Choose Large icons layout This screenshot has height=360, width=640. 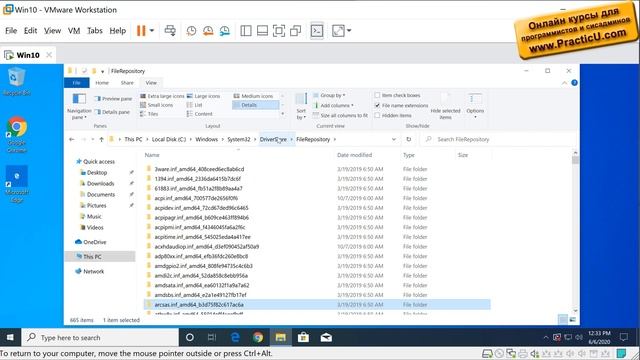(203, 96)
